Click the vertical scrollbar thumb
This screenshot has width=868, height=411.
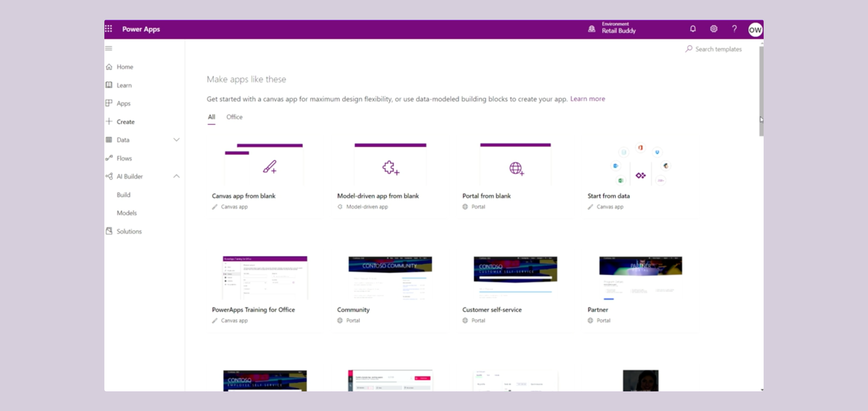(x=761, y=91)
